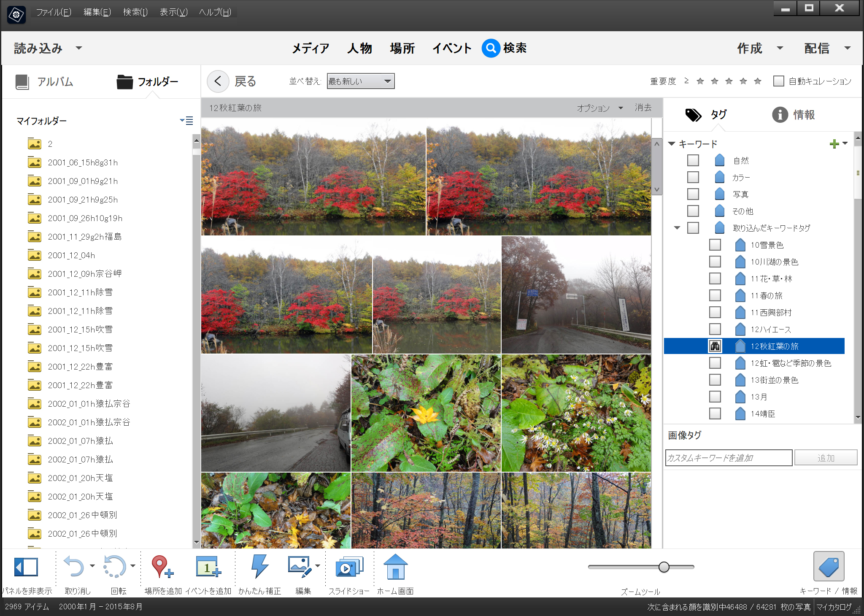Click the Clear (消去) link
Screen dimensions: 864x616
click(x=643, y=108)
